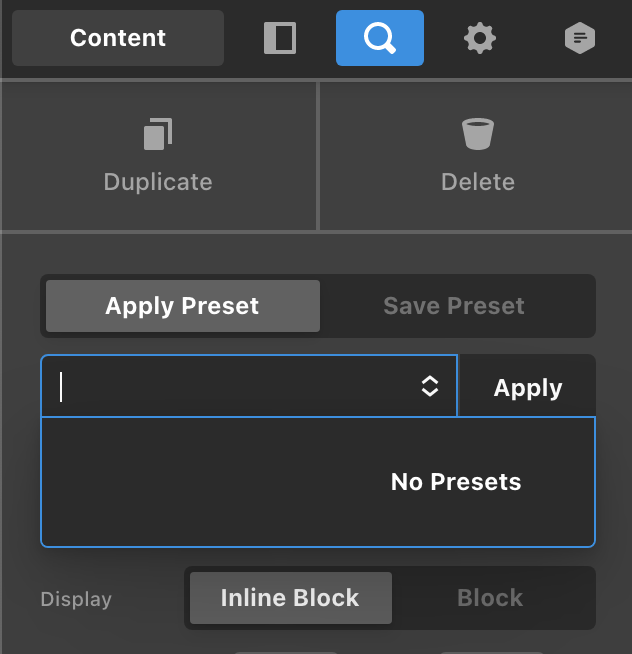Image resolution: width=632 pixels, height=654 pixels.
Task: Click the Duplicate text label
Action: tap(158, 182)
